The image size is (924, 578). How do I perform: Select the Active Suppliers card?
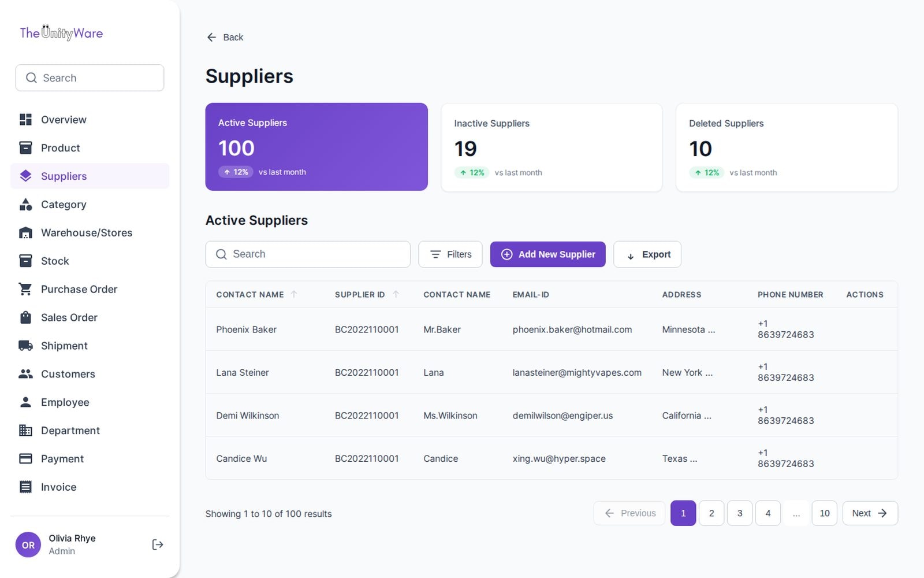point(316,147)
